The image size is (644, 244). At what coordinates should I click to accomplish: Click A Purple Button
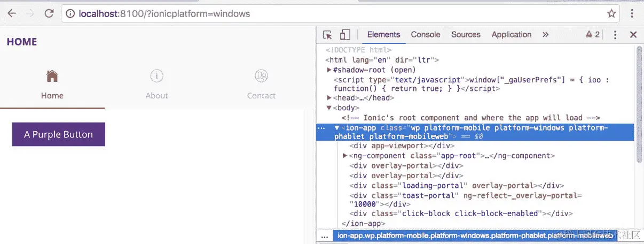pyautogui.click(x=59, y=134)
